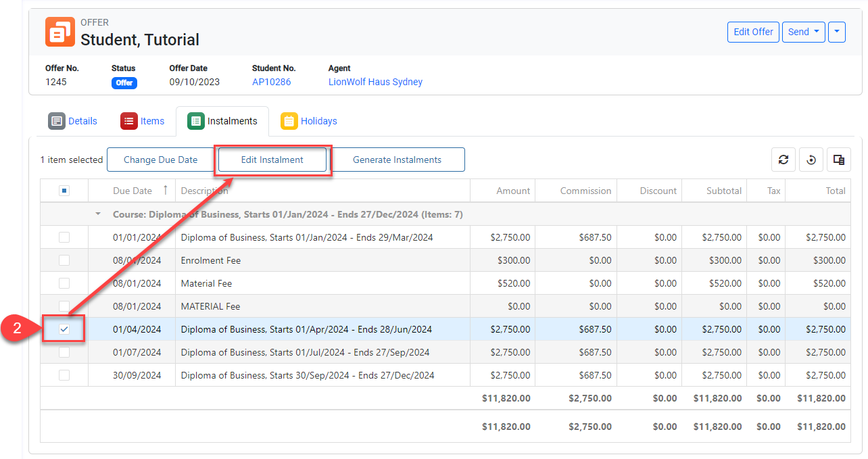Uncheck the 01/04/2024 instalment checkbox
868x459 pixels.
tap(64, 329)
